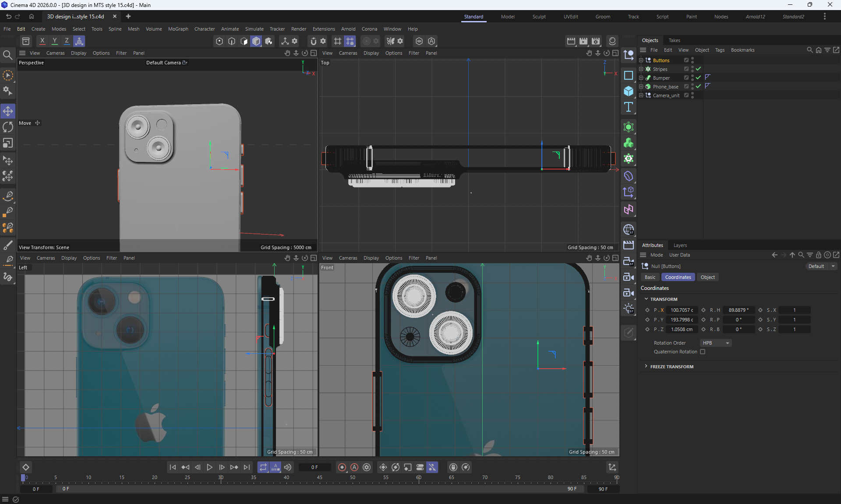Select the Scale tool in left toolbar

(8, 143)
